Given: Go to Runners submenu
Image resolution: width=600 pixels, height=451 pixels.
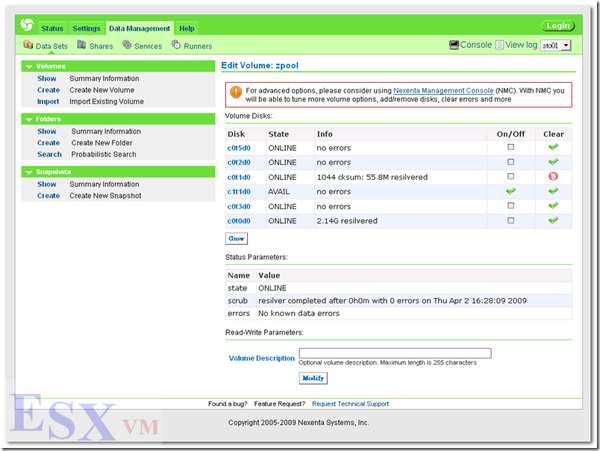Looking at the screenshot, I should click(x=198, y=46).
